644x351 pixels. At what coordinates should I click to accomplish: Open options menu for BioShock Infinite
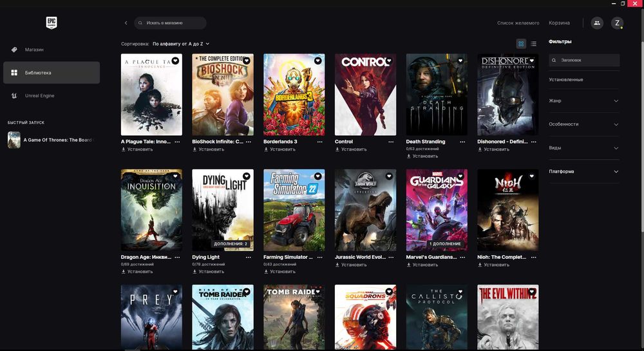coord(248,142)
